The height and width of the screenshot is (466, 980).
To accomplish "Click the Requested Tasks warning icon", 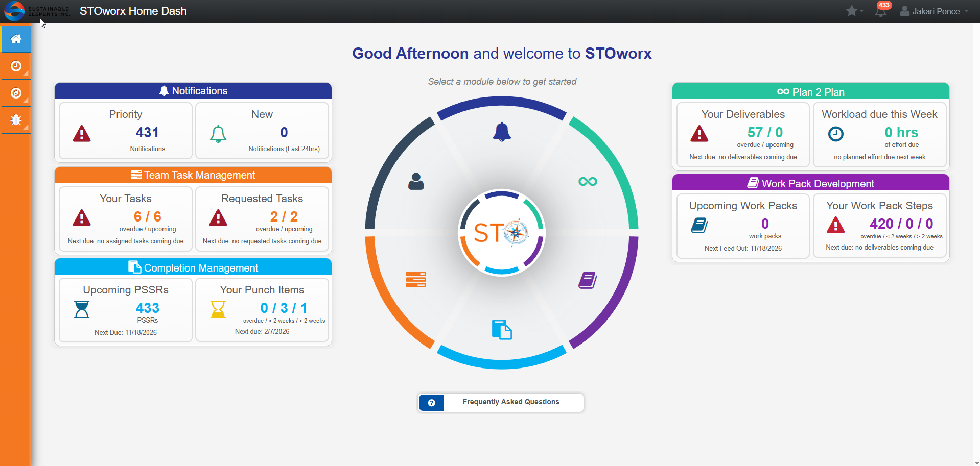I will [x=218, y=218].
